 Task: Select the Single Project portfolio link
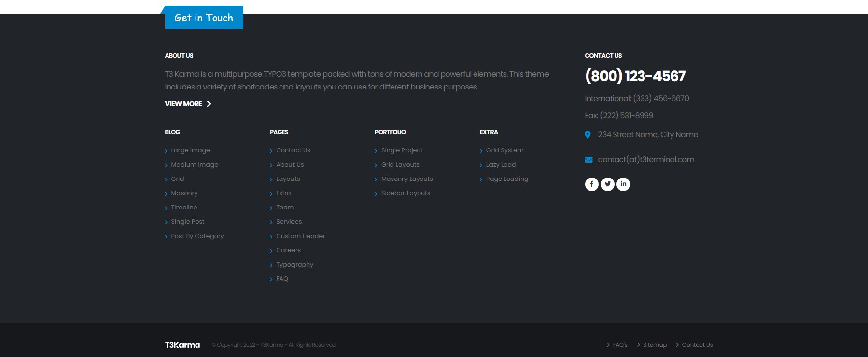click(401, 150)
